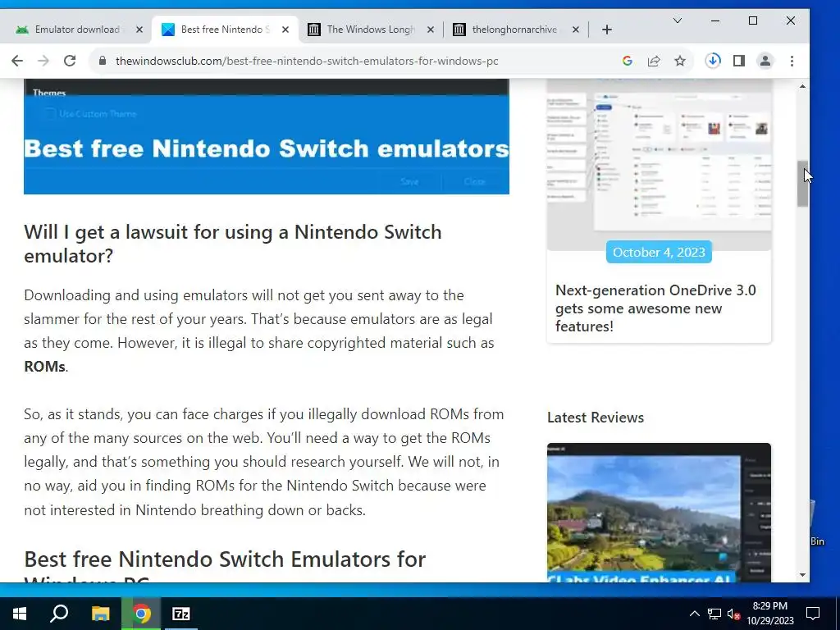Click the Latest Reviews heading
The width and height of the screenshot is (840, 630).
pos(596,418)
